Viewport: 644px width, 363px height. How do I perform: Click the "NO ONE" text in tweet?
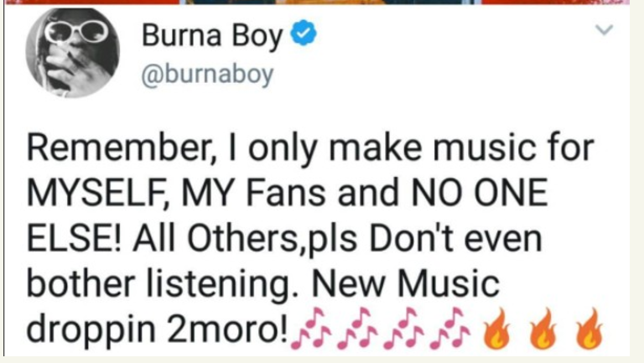coord(480,193)
